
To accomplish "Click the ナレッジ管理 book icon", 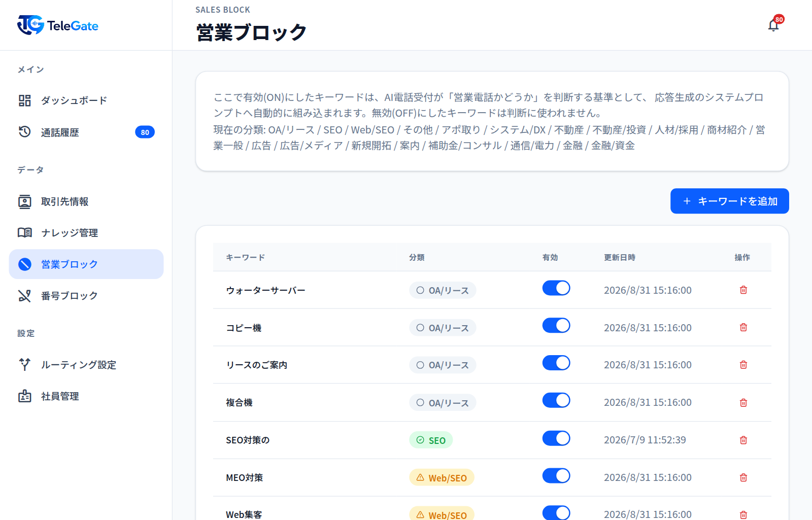I will click(x=25, y=232).
